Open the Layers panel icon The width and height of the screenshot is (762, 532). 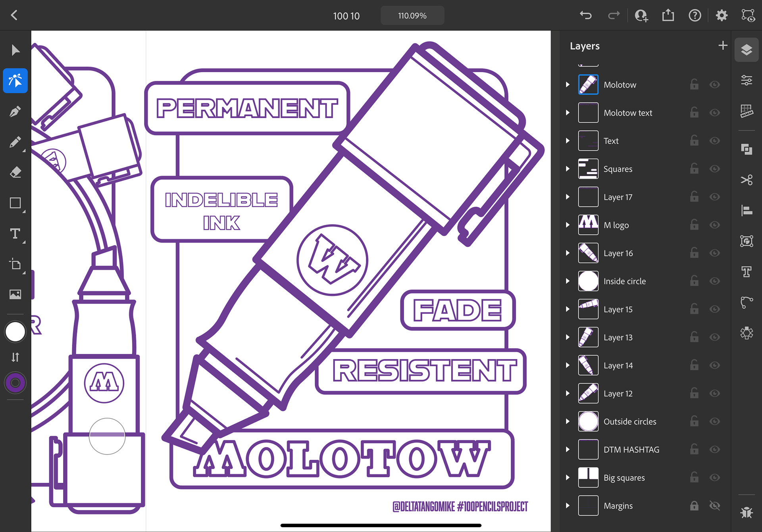click(x=747, y=50)
